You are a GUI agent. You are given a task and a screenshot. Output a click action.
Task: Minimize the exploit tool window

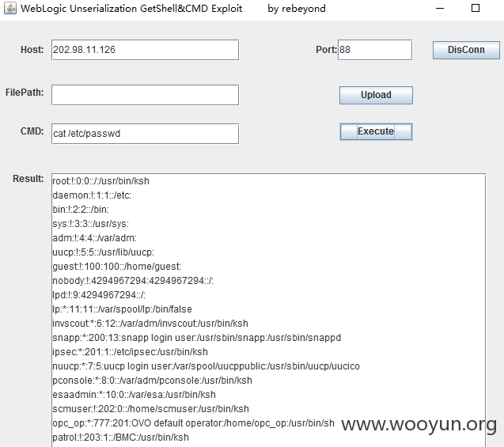[440, 9]
